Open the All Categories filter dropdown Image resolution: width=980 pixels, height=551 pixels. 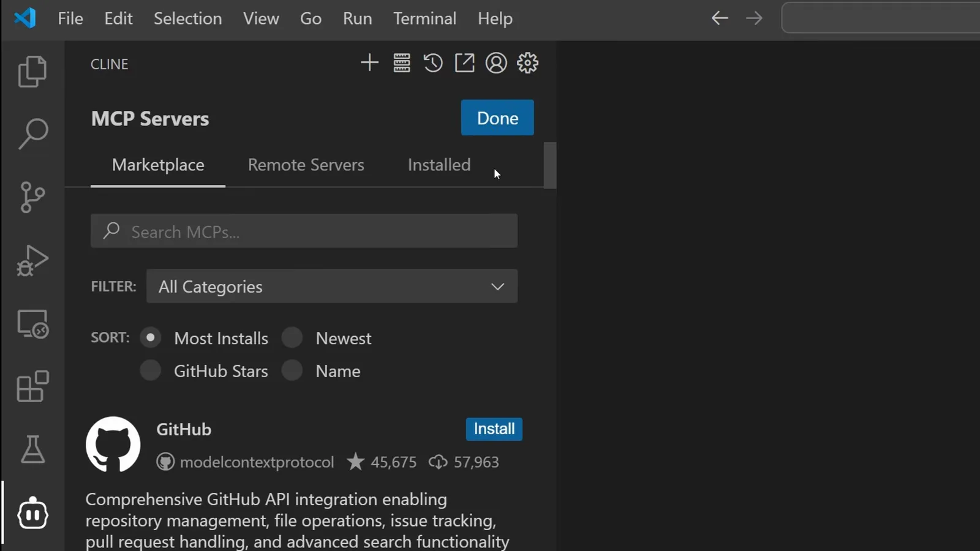(332, 286)
